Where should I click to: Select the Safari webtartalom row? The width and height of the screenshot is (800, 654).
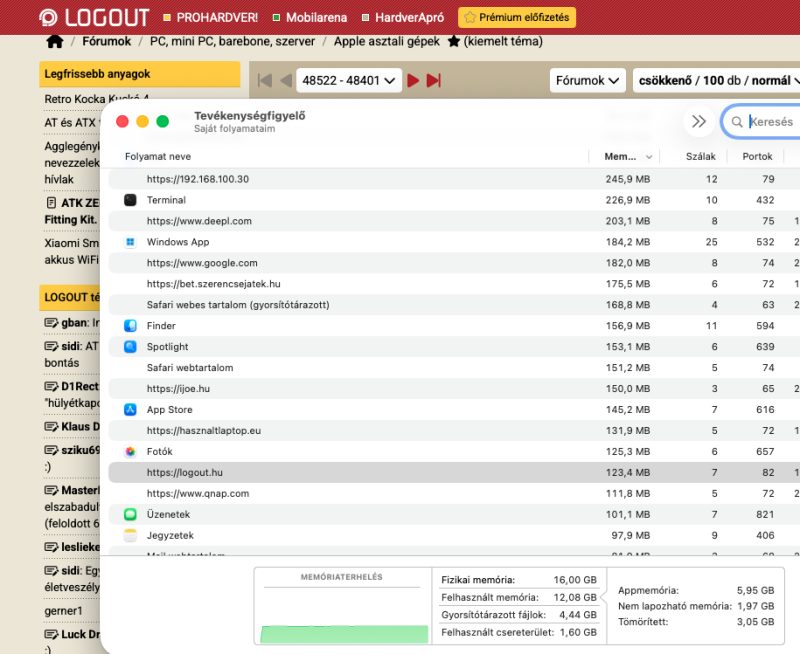(x=454, y=367)
